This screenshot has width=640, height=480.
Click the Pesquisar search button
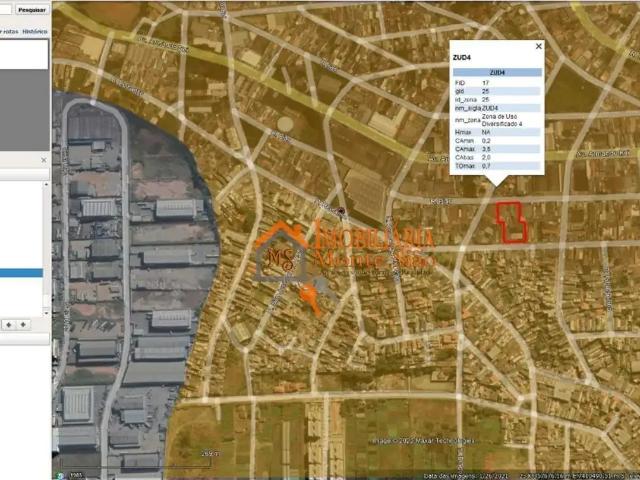pos(32,9)
